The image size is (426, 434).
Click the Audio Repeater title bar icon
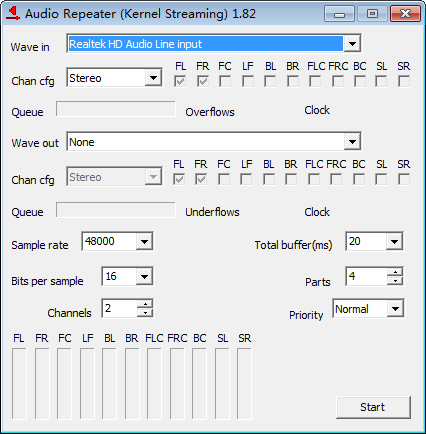click(13, 14)
